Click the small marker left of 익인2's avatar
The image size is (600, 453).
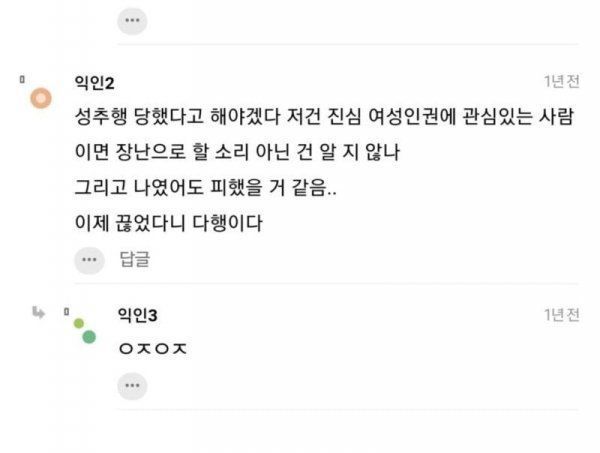pos(22,75)
